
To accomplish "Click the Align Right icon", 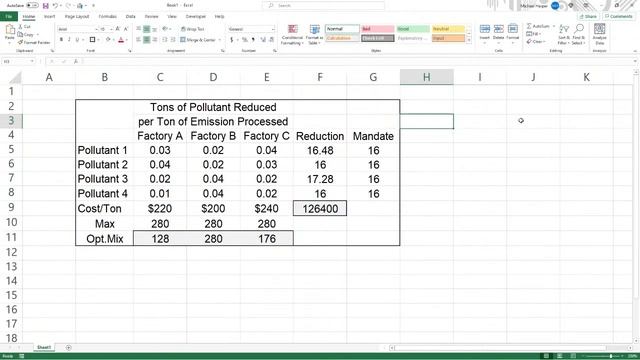I will [155, 40].
